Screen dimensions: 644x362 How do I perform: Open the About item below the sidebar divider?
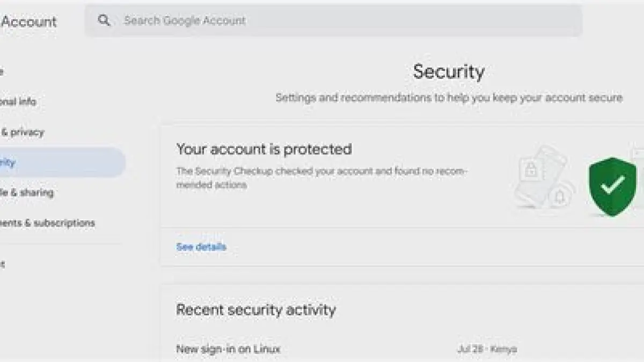pos(3,264)
